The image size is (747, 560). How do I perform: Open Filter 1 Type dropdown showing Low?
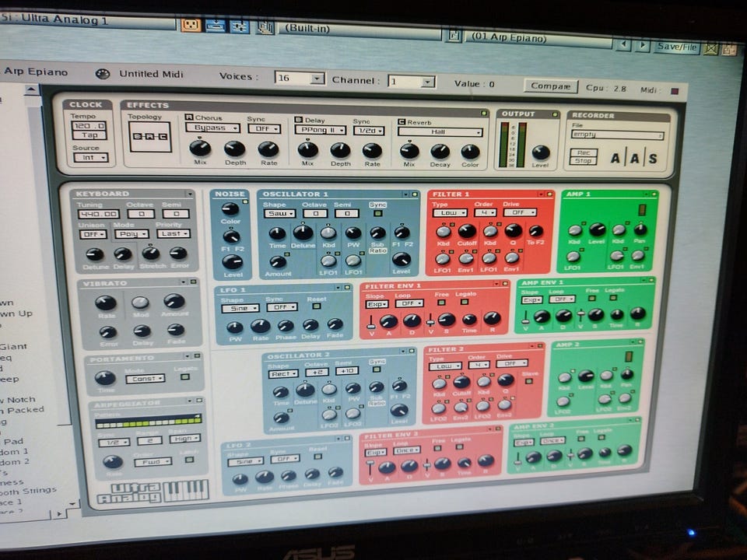(450, 213)
